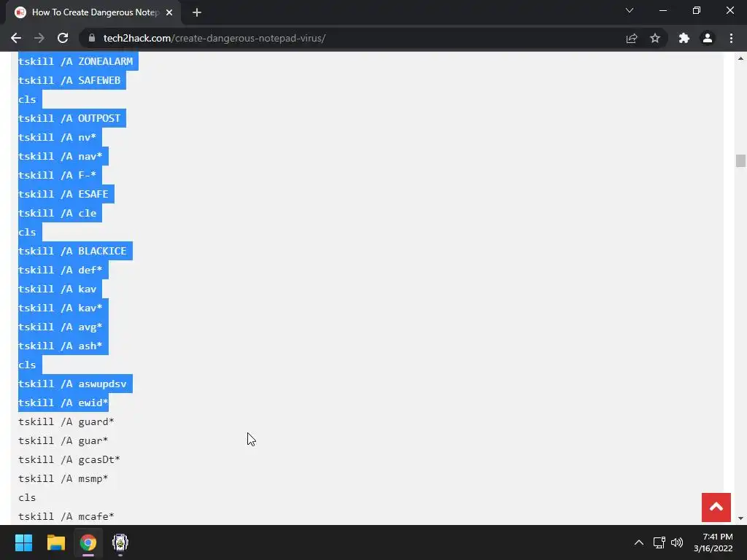Open the volume speaker icon
This screenshot has height=560, width=747.
(x=676, y=542)
